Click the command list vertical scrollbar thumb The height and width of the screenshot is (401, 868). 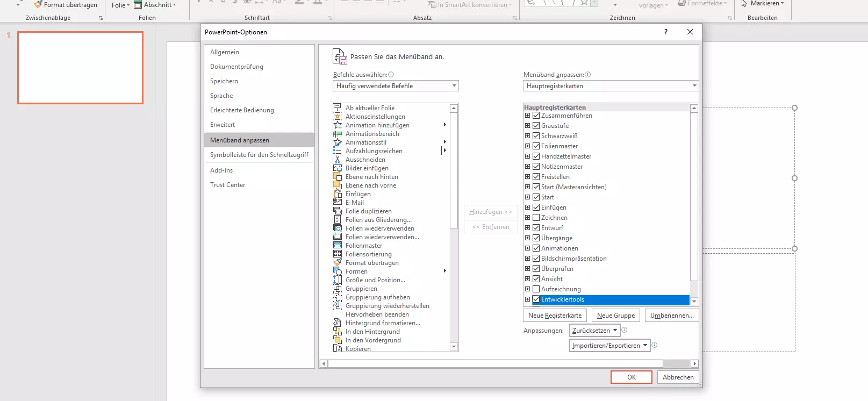[454, 170]
